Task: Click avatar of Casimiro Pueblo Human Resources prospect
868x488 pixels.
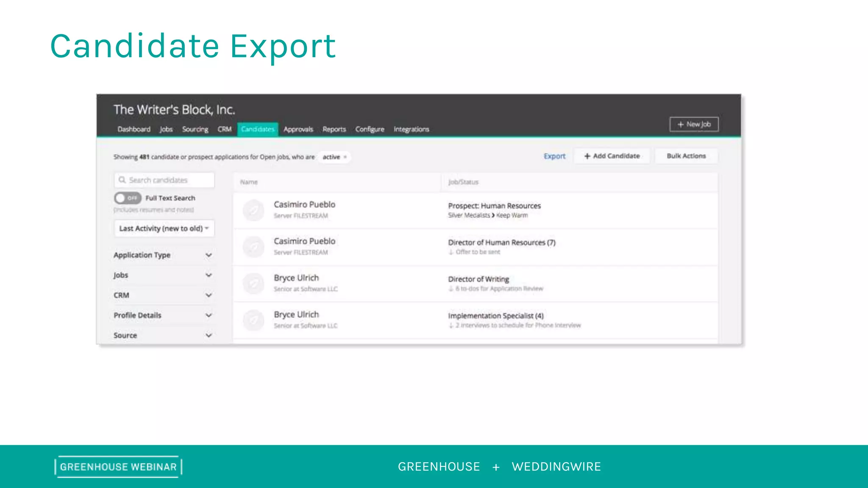Action: [x=253, y=210]
